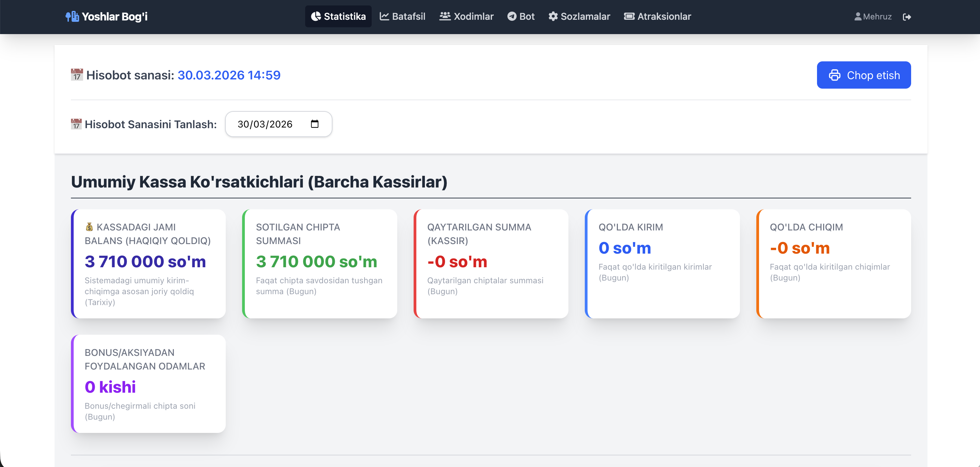Click the people icon for Xodimlar
This screenshot has height=467, width=980.
[445, 16]
